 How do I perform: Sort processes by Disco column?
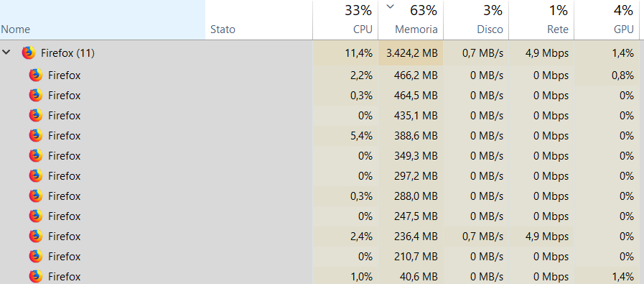point(476,19)
